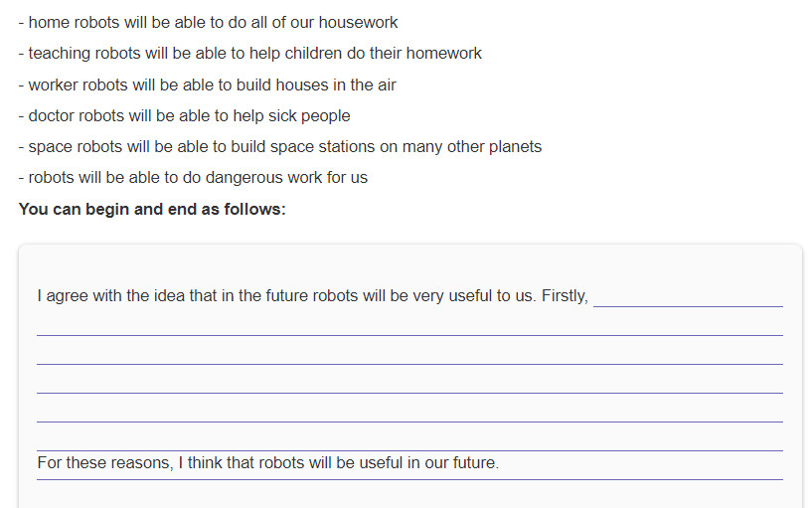The image size is (812, 508).
Task: Click the blank line directly above "For these reasons"
Action: [x=409, y=441]
